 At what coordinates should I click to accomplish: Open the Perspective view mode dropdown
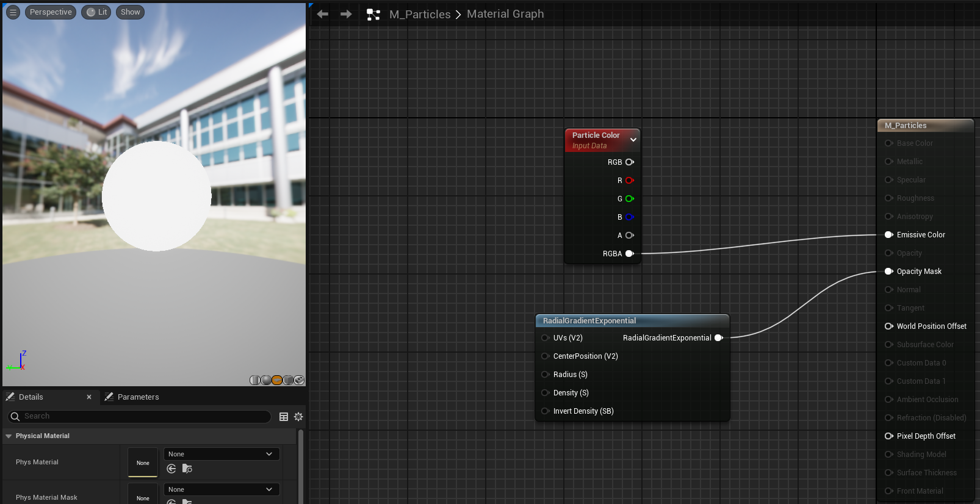pyautogui.click(x=51, y=12)
